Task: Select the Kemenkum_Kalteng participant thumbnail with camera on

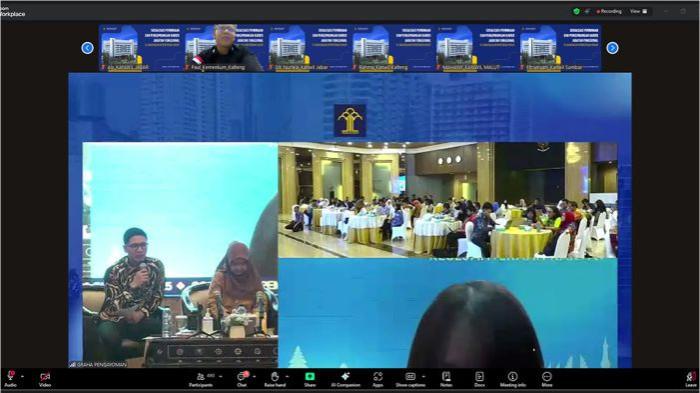Action: (225, 48)
